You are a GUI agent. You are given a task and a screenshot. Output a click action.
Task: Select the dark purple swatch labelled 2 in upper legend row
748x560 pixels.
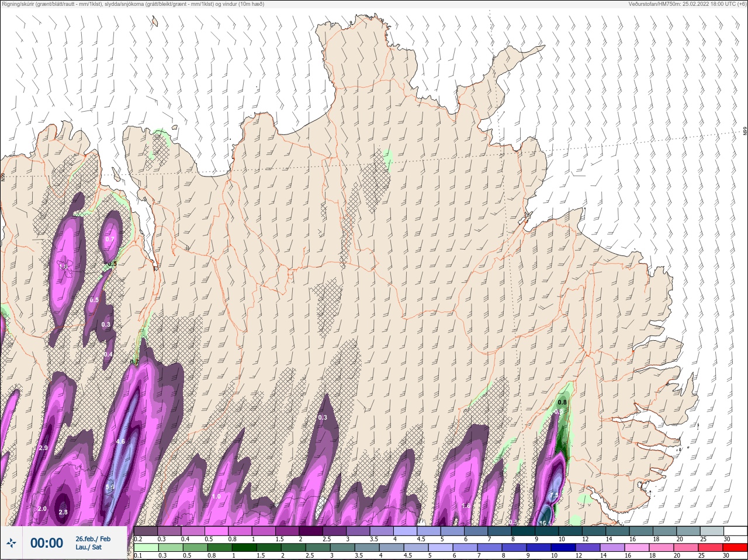point(311,531)
